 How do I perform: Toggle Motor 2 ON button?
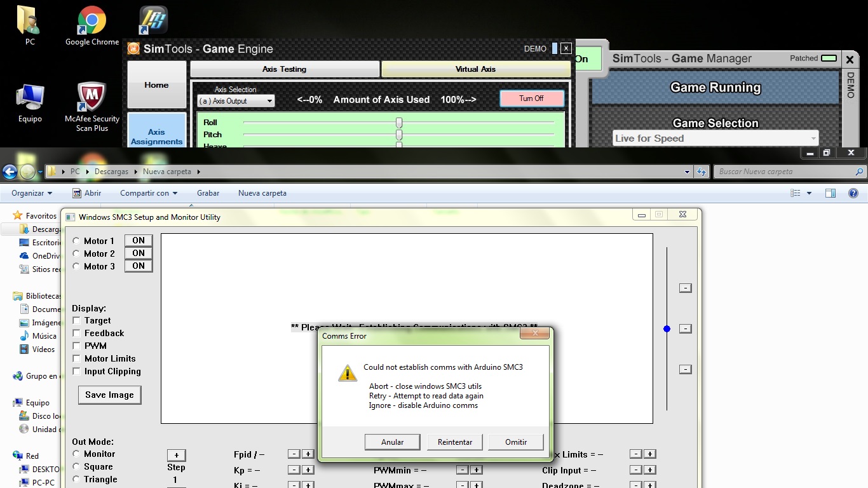pyautogui.click(x=139, y=253)
